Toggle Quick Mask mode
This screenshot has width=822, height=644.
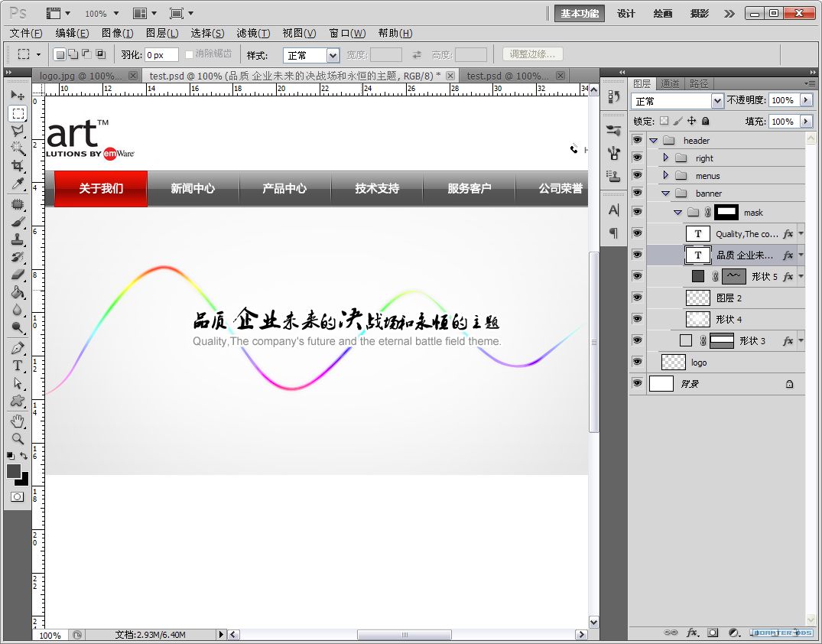18,496
